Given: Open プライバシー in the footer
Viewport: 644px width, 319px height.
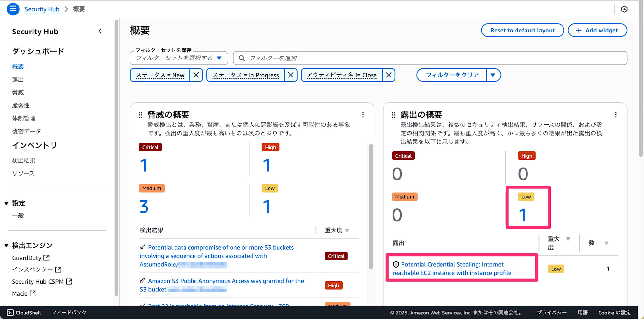Looking at the screenshot, I should coord(552,313).
